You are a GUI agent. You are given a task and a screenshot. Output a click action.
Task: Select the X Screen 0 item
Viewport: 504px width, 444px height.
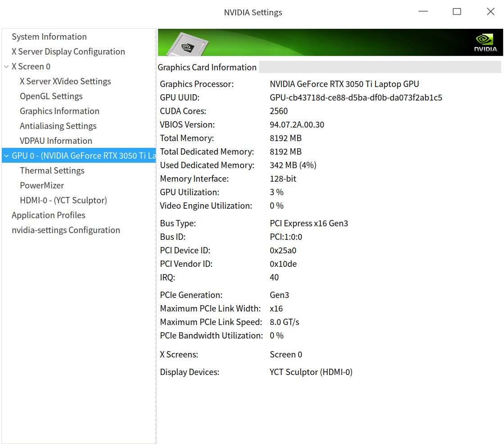coord(31,67)
